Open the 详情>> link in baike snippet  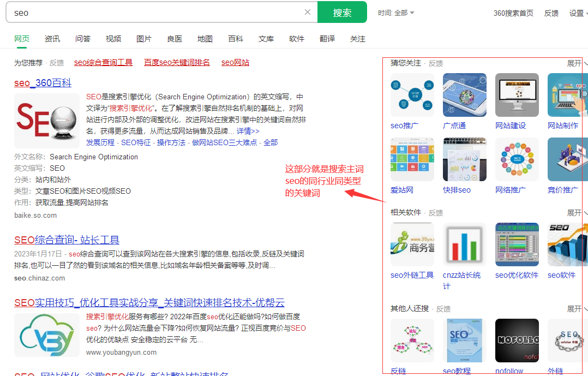(248, 131)
